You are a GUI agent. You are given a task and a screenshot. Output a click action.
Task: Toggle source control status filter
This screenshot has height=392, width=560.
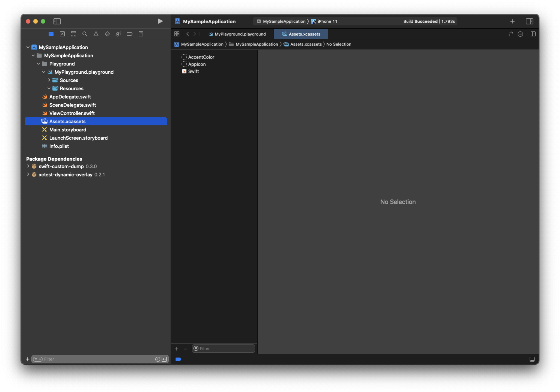[164, 359]
